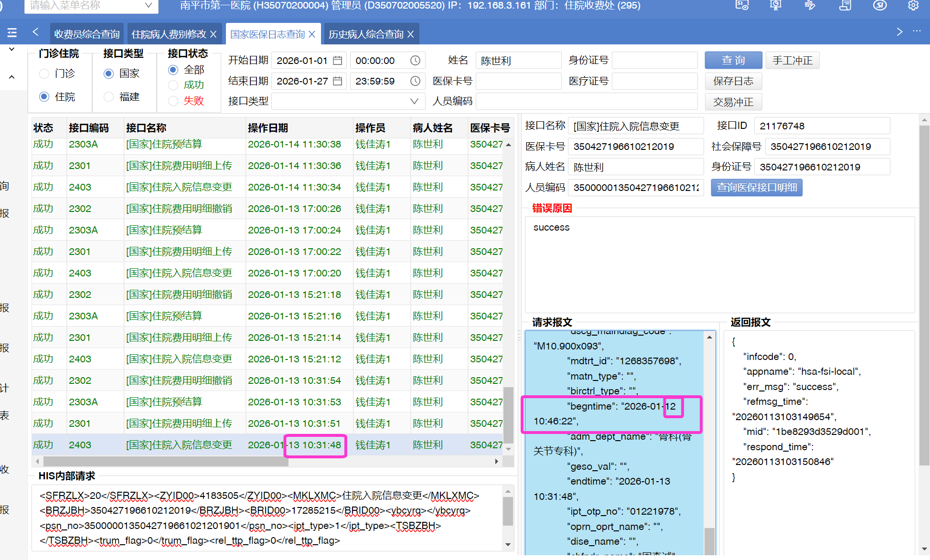Open clock picker for end time 23:59:59
The image size is (930, 560).
coord(415,81)
